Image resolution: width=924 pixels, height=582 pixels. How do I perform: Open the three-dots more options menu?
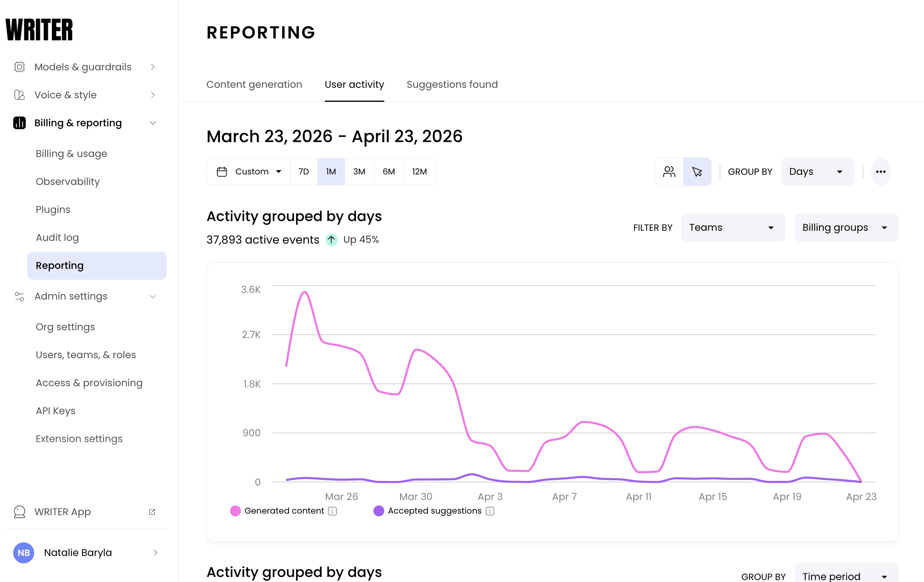(x=880, y=172)
